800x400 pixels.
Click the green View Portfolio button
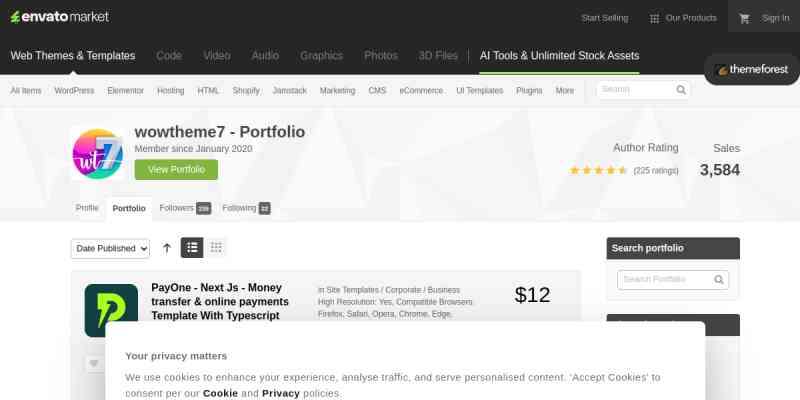click(x=176, y=169)
